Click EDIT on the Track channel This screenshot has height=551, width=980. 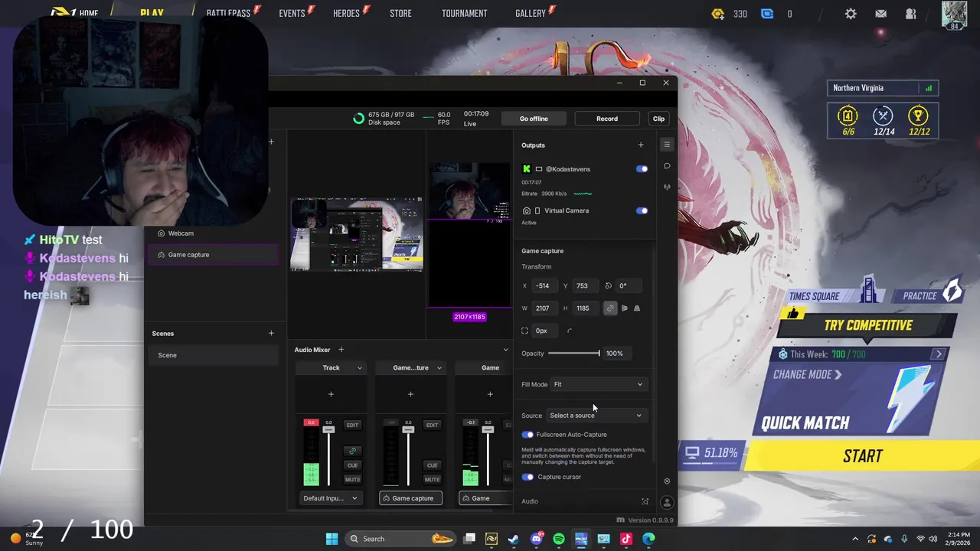click(x=352, y=425)
